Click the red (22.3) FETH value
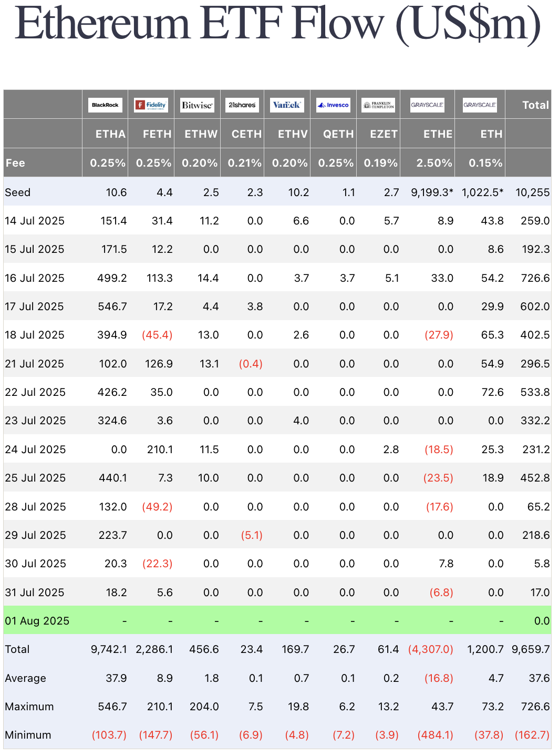Screen dimensions: 559x756 [157, 564]
